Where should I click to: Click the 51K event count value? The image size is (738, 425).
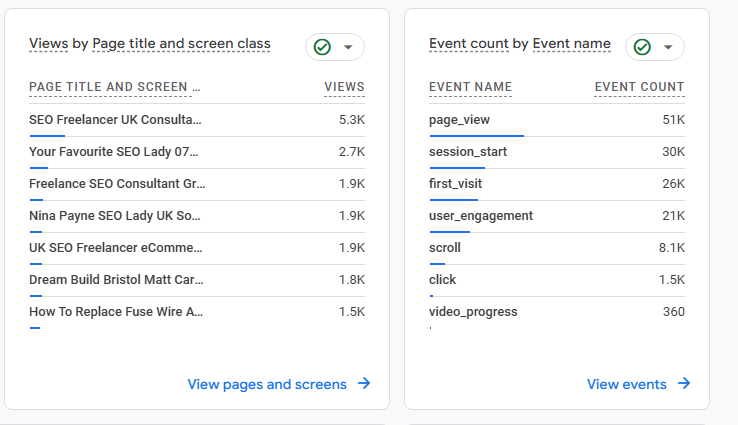point(674,120)
